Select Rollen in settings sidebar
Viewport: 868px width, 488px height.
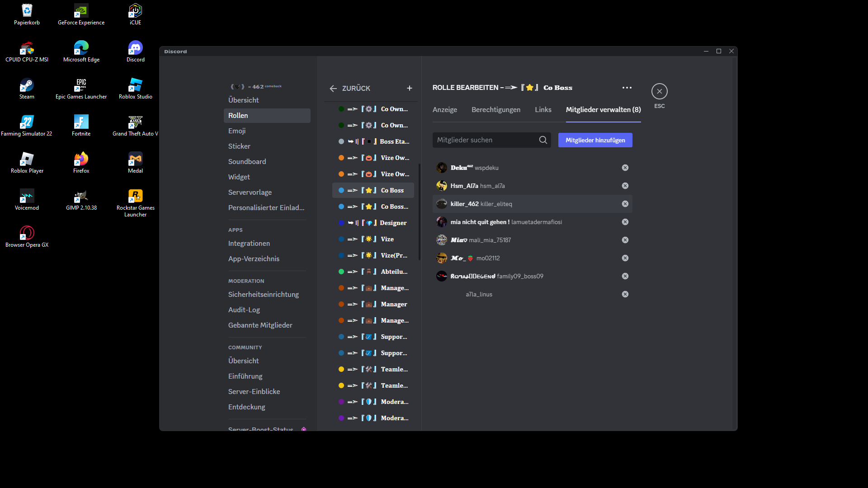(x=267, y=116)
